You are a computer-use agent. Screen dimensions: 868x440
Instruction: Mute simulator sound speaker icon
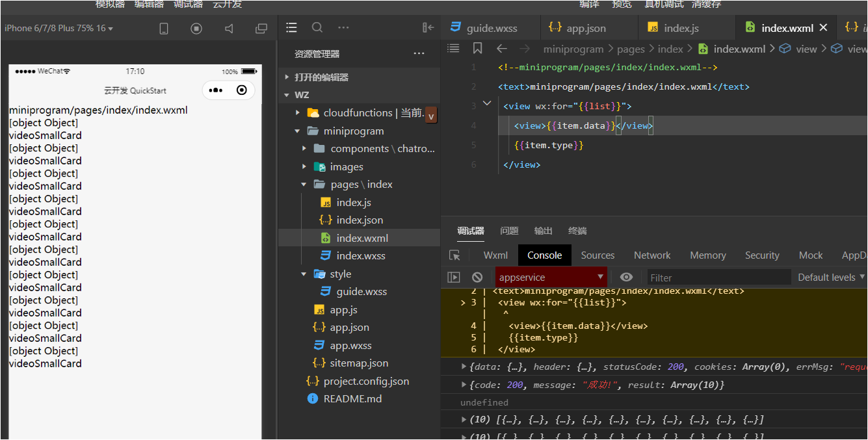(229, 29)
